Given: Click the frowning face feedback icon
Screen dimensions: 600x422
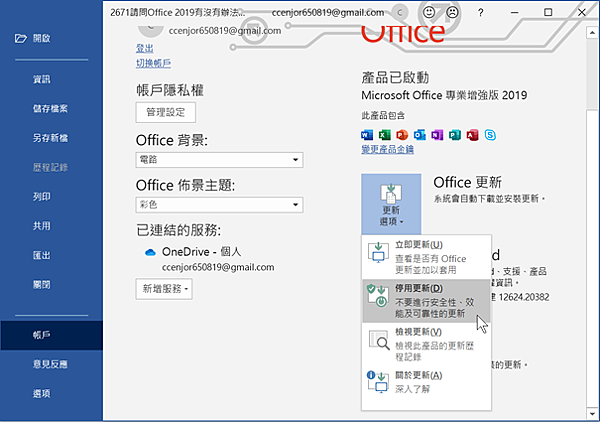Looking at the screenshot, I should (452, 12).
